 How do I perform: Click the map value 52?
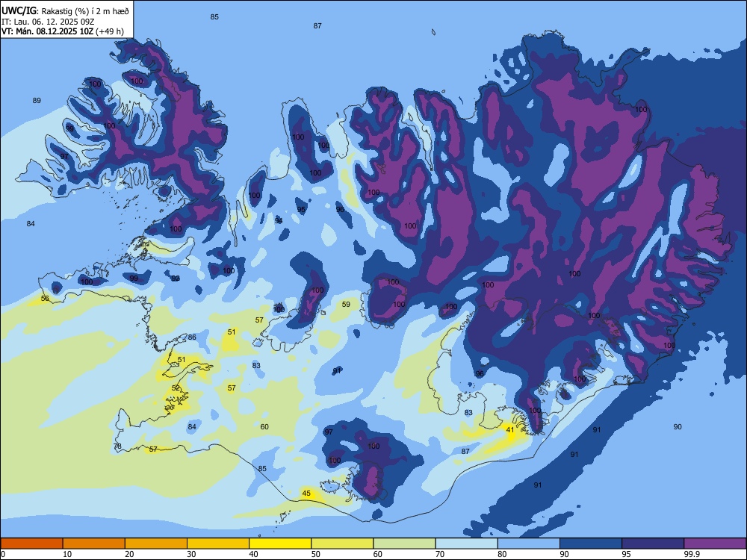click(176, 388)
